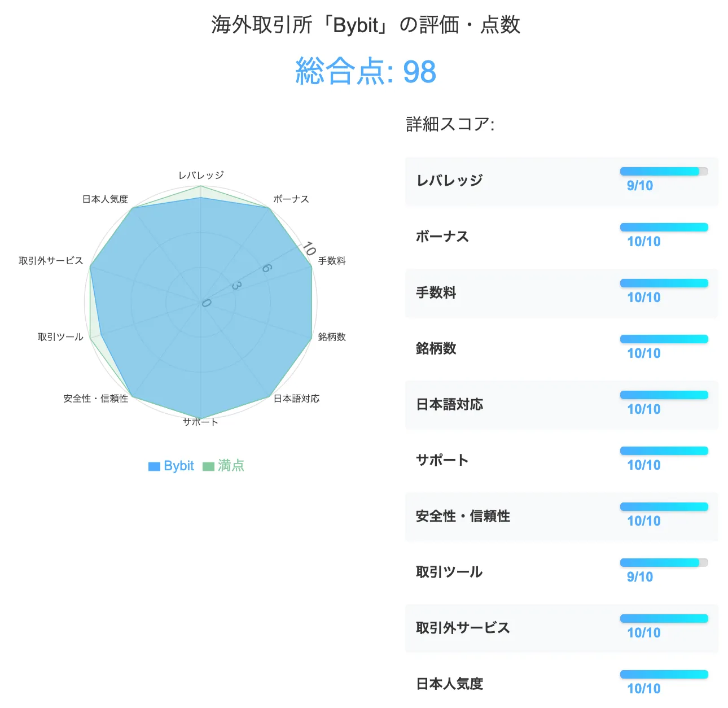Image resolution: width=728 pixels, height=708 pixels.
Task: Click the radar chart scale tick 6
Action: [x=267, y=268]
